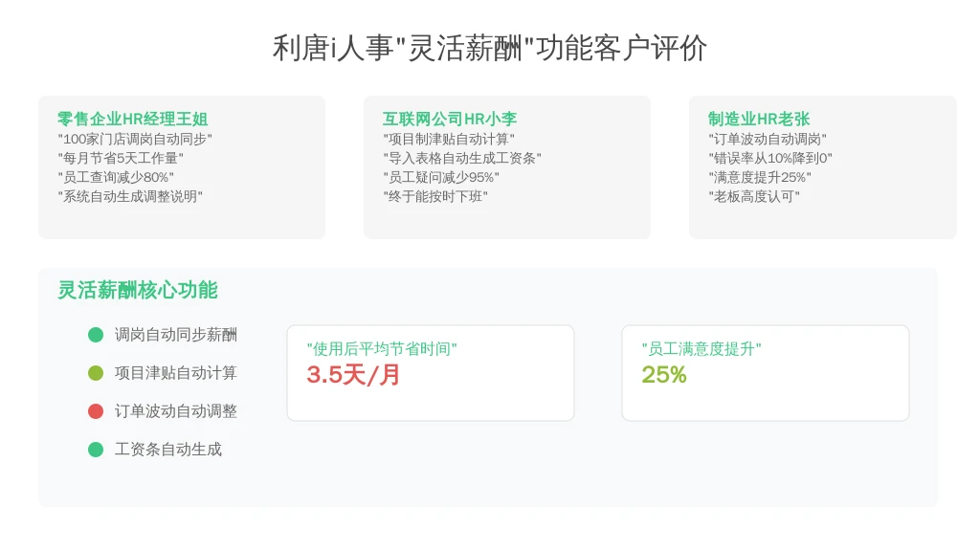
Task: Click the olive dot beside 项目津贴自动计算
Action: 96,373
